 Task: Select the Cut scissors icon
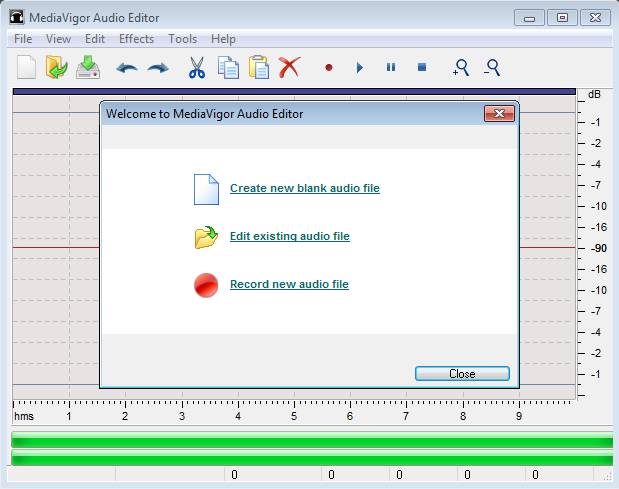click(x=197, y=68)
